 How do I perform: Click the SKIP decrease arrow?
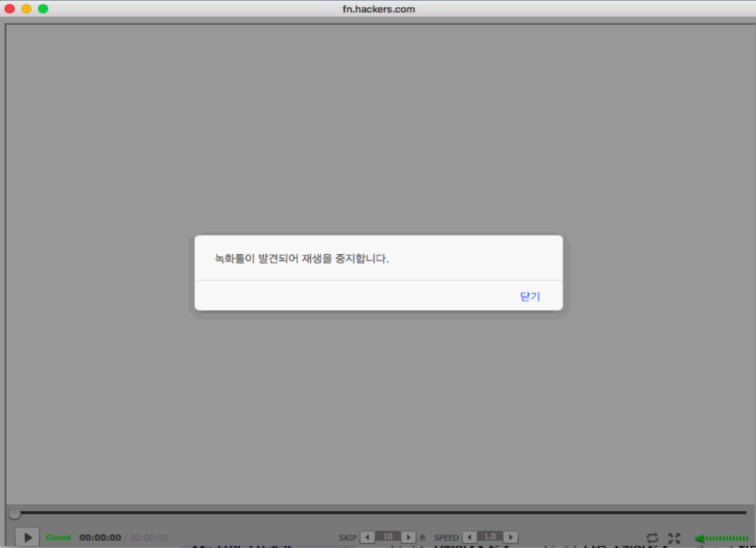point(366,537)
